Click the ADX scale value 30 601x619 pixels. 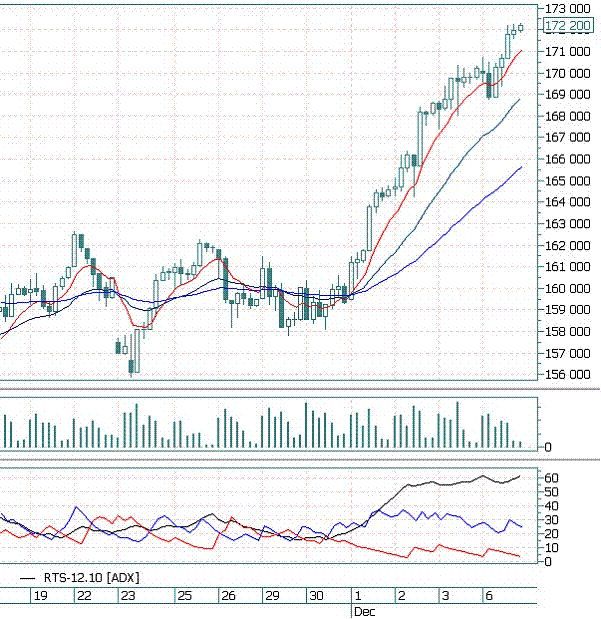[x=552, y=520]
